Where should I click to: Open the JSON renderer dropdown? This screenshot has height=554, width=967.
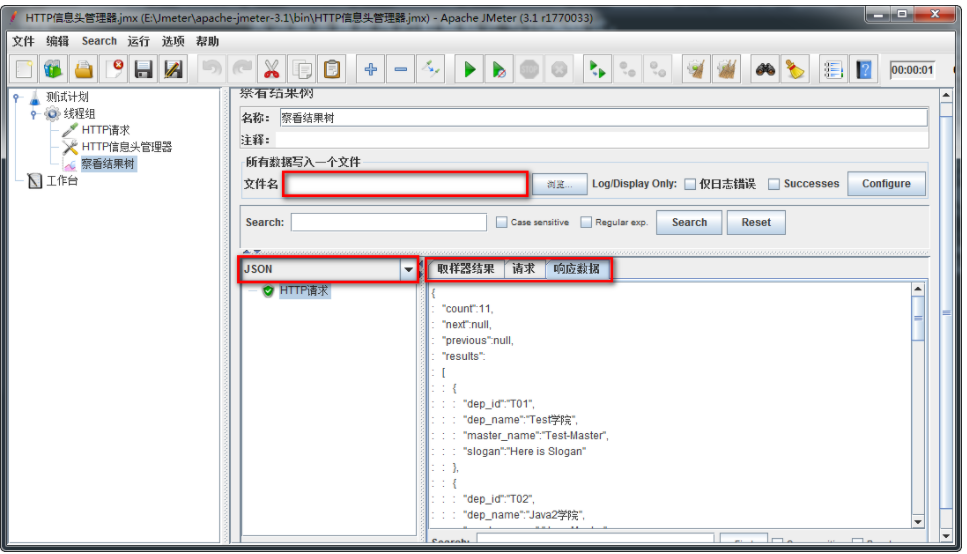pos(408,270)
